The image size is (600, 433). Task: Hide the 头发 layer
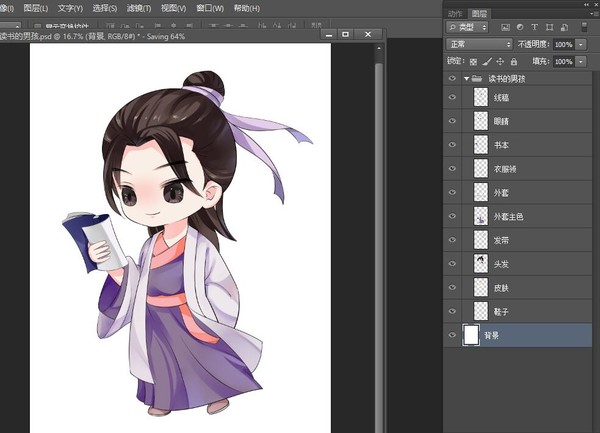click(x=452, y=264)
